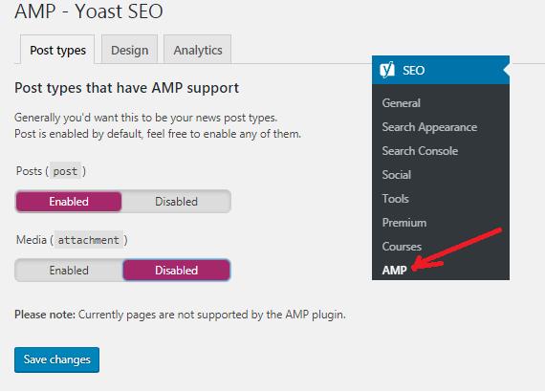Viewport: 545px width, 392px height.
Task: Set Posts AMP support to Disabled
Action: coord(176,201)
